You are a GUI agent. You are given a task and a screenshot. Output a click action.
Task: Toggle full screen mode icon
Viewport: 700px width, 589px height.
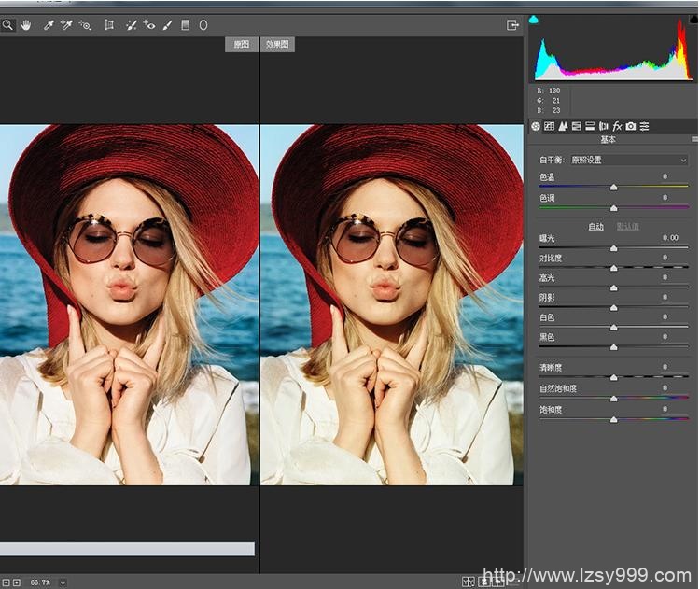pos(512,25)
